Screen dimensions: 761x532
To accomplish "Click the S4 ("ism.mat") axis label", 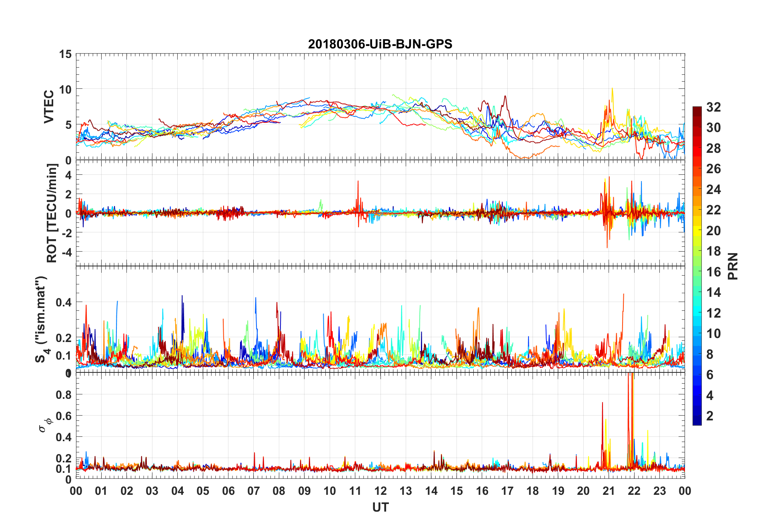I will [x=42, y=319].
